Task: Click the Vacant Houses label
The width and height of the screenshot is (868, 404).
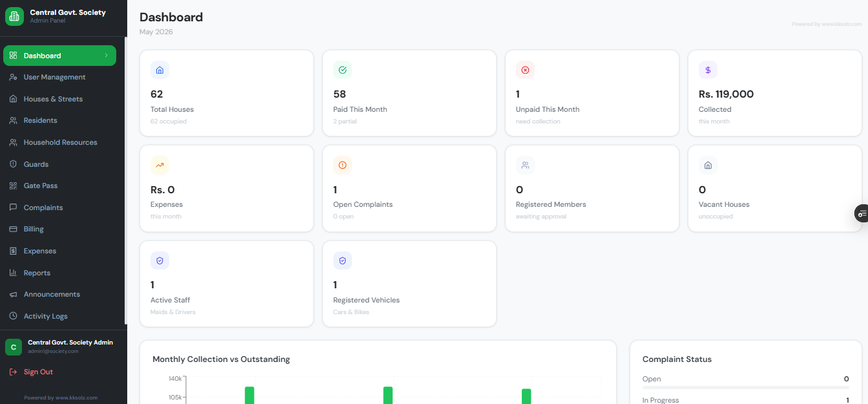Action: (x=724, y=204)
